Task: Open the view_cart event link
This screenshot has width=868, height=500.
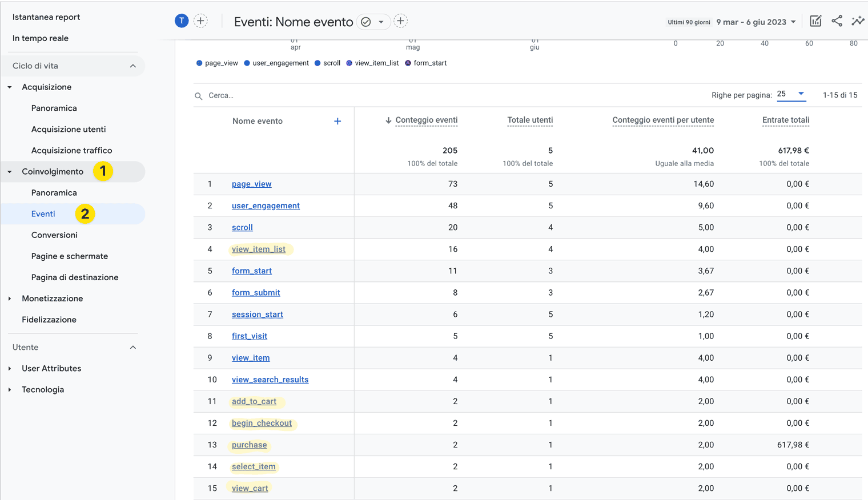Action: point(250,488)
